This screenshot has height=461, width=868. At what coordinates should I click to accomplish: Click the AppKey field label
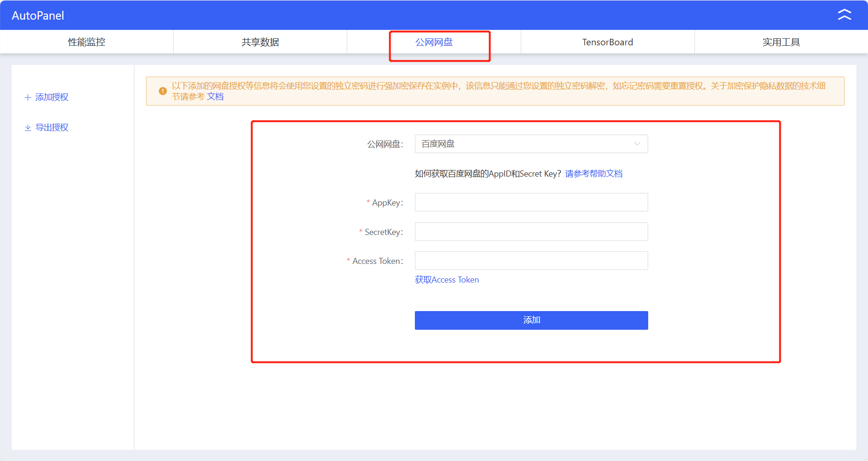[x=387, y=203]
